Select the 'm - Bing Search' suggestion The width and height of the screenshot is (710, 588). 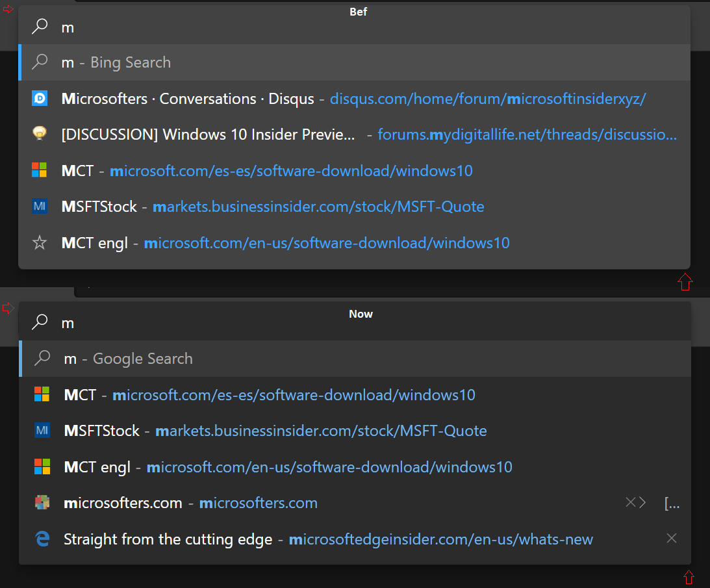click(354, 62)
